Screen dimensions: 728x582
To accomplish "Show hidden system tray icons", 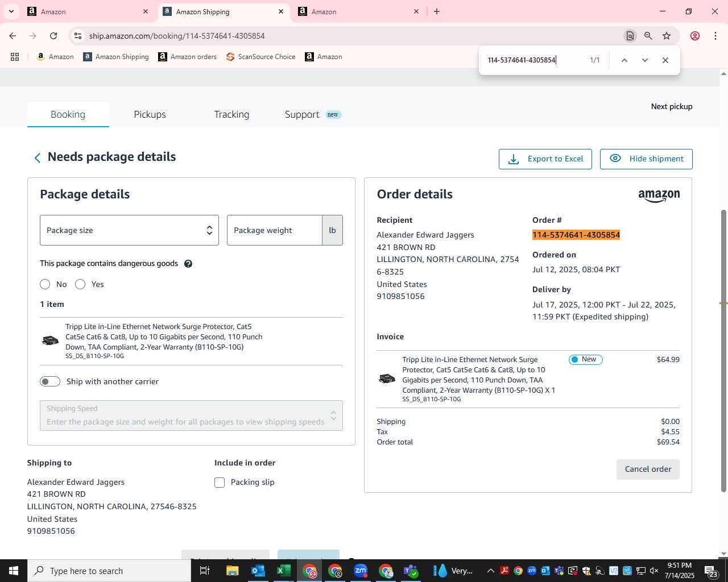I will click(x=490, y=571).
